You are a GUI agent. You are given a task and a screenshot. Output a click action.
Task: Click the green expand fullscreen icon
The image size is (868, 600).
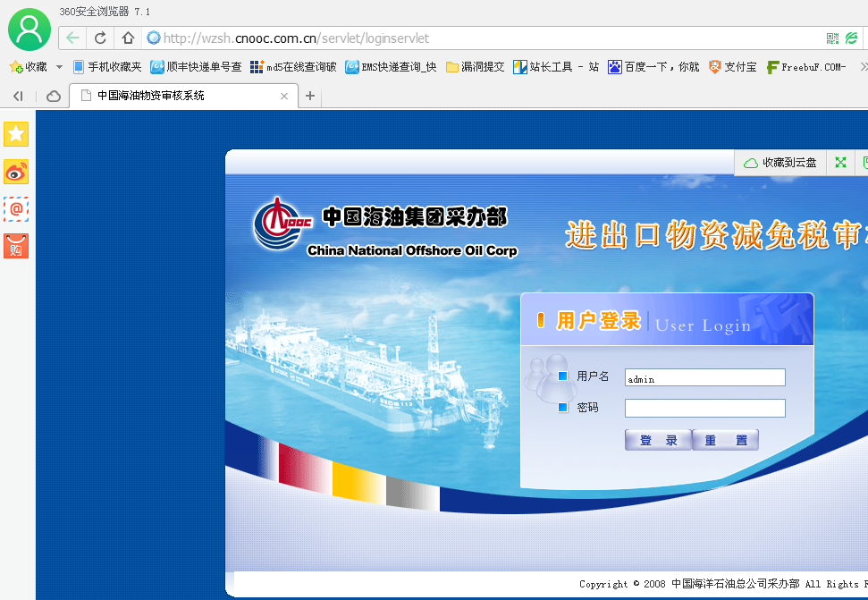pos(840,163)
